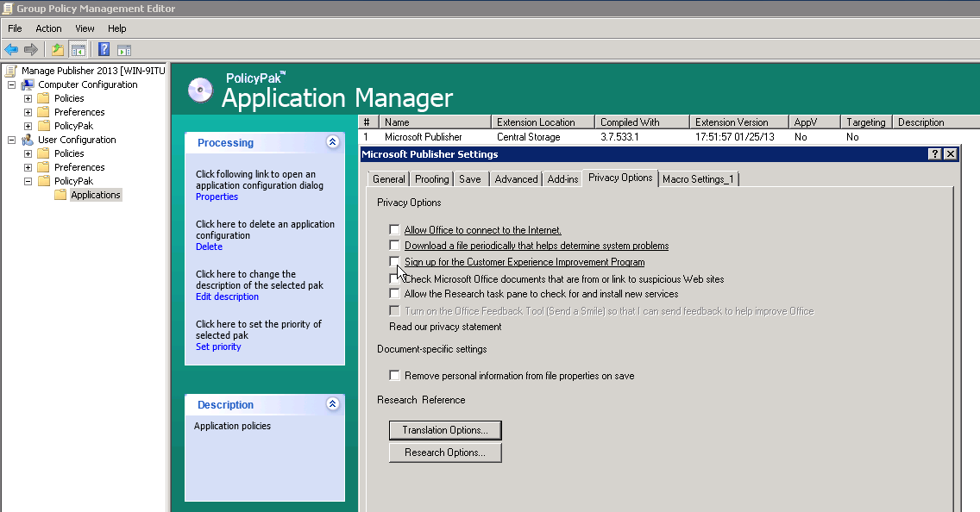Collapse the Computer Configuration tree node
This screenshot has height=512, width=980.
click(x=11, y=84)
